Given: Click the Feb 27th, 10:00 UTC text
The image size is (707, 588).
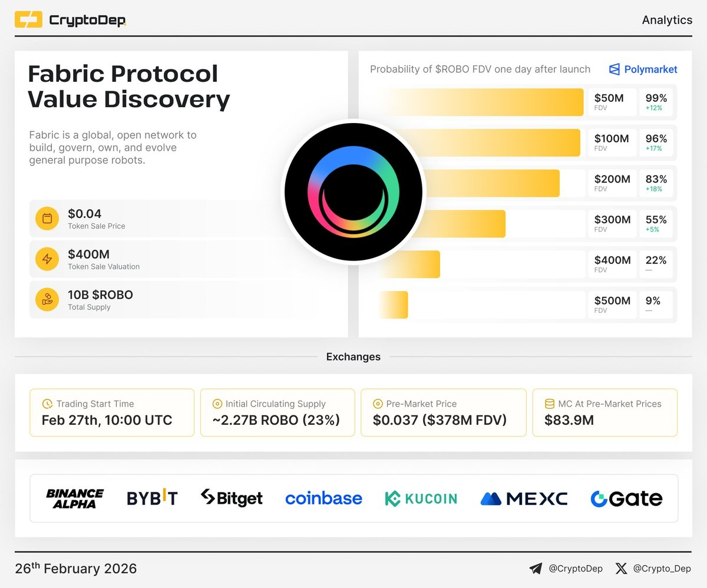Looking at the screenshot, I should coord(107,421).
